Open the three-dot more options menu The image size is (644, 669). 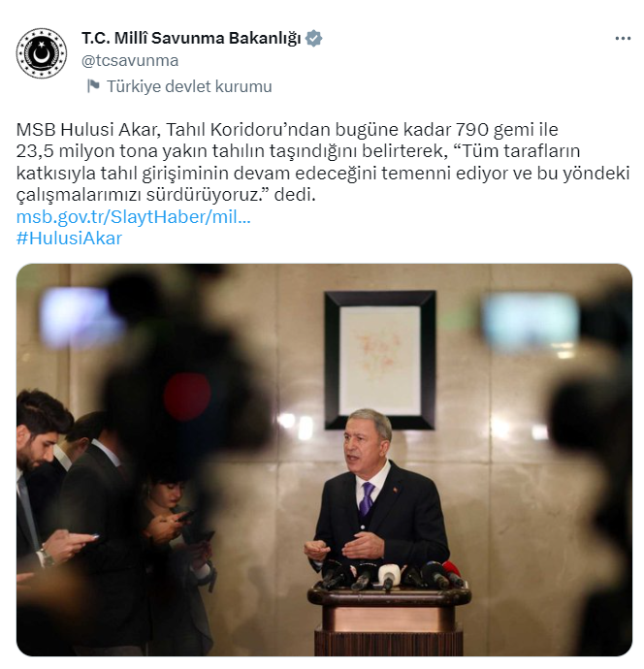(x=623, y=39)
